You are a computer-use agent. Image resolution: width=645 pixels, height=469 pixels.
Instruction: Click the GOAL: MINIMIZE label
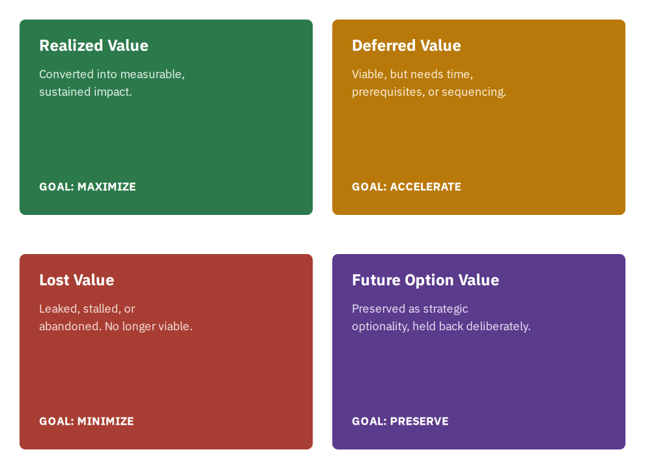[86, 421]
